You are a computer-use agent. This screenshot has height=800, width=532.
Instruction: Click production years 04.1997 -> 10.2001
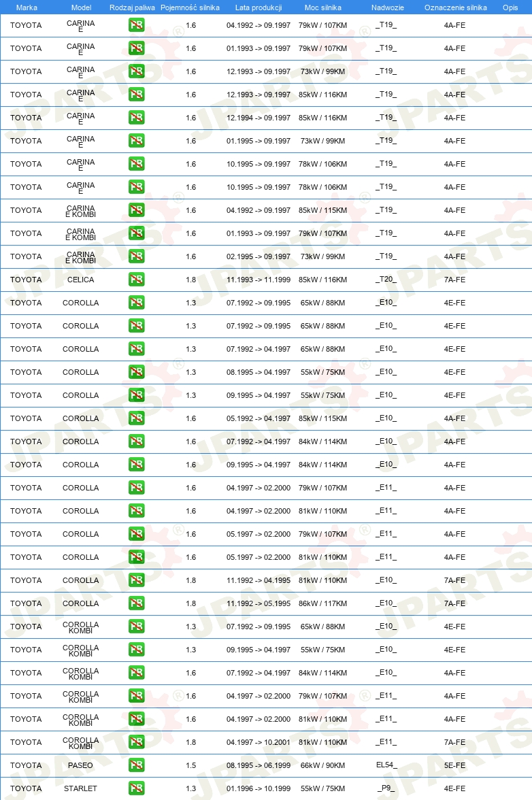[x=259, y=742]
